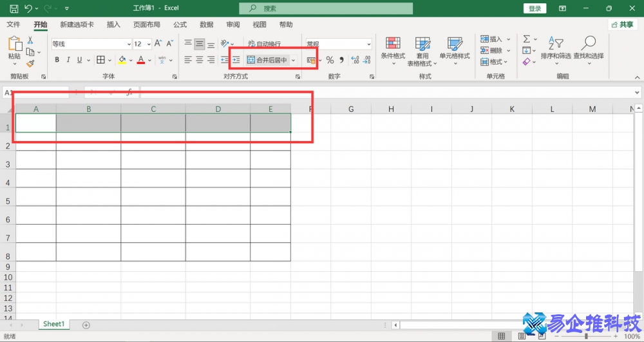The width and height of the screenshot is (644, 342).
Task: Click the 登录 sign-in button
Action: pyautogui.click(x=535, y=8)
